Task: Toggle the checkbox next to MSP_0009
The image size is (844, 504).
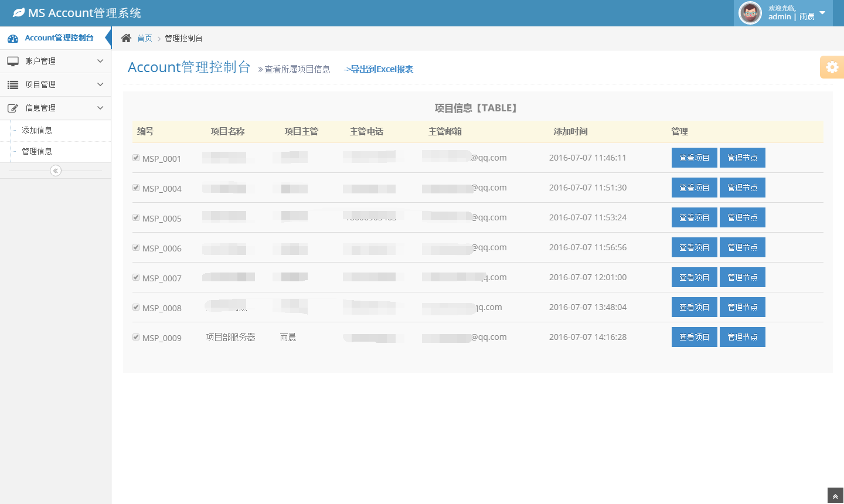Action: (x=136, y=337)
